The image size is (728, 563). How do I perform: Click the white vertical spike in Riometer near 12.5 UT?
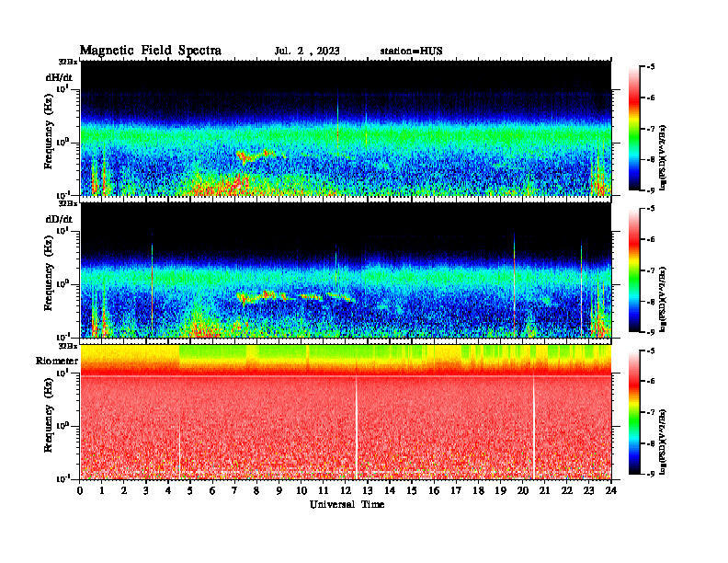356,428
